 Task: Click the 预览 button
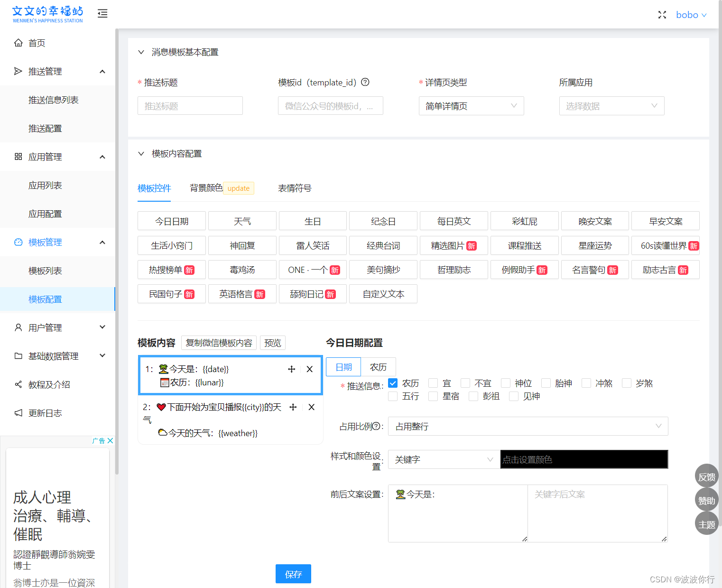pyautogui.click(x=273, y=343)
